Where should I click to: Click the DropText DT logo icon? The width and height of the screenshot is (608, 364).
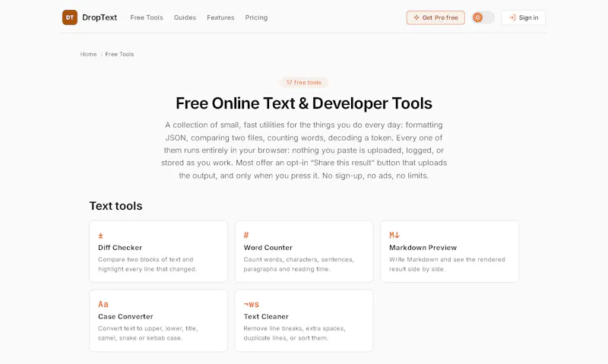click(70, 17)
